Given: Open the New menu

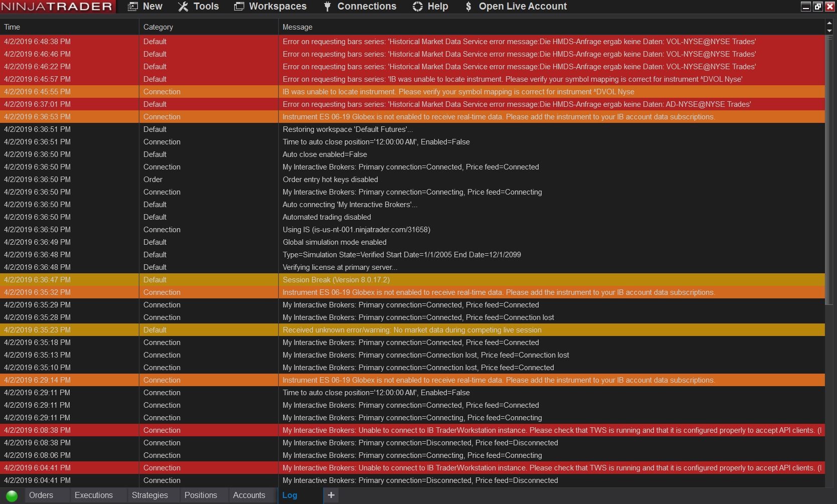Looking at the screenshot, I should (x=145, y=7).
